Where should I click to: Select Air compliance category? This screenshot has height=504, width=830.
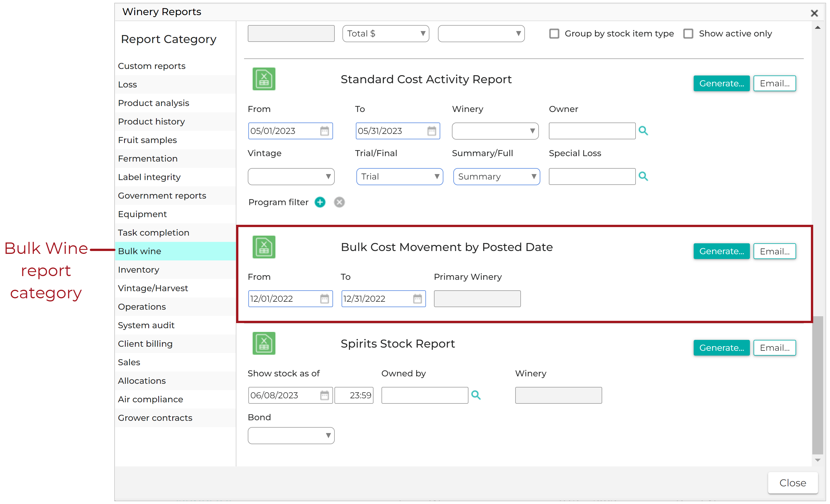click(175, 399)
